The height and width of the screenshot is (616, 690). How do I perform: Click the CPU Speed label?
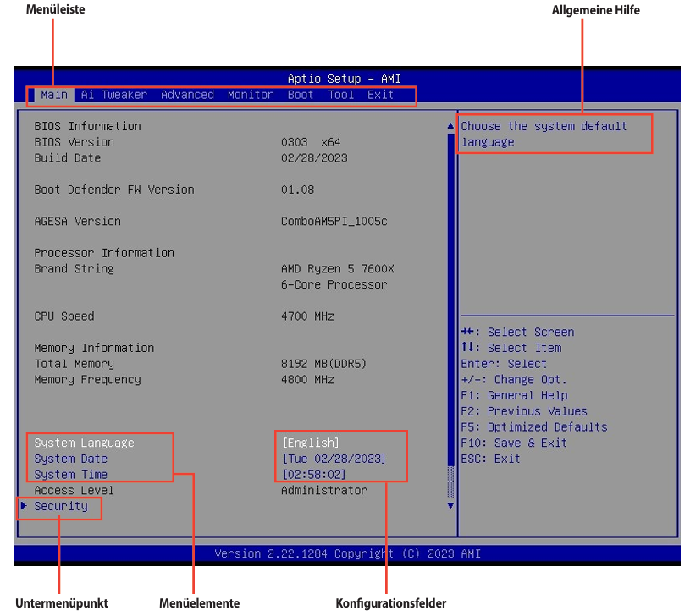click(x=64, y=316)
